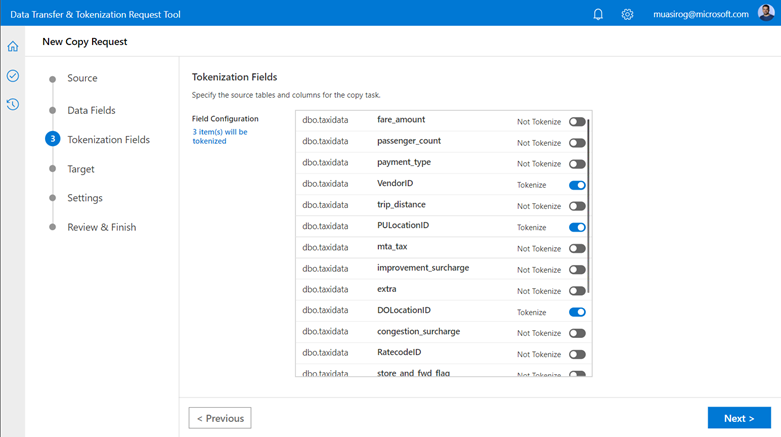
Task: Go to the Source step
Action: (x=82, y=78)
